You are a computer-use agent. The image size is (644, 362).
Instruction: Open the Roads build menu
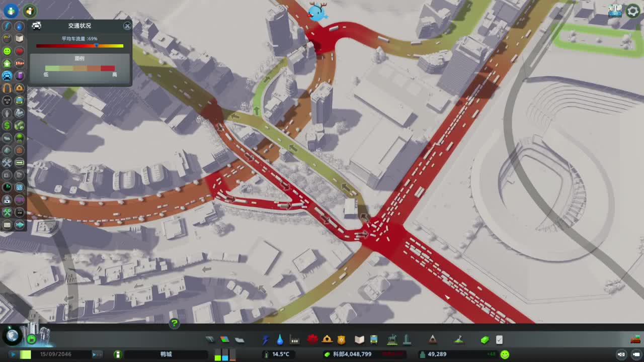click(x=210, y=340)
